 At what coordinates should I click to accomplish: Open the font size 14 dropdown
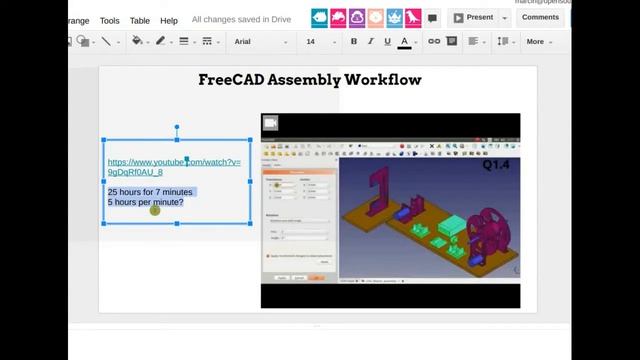[321, 42]
